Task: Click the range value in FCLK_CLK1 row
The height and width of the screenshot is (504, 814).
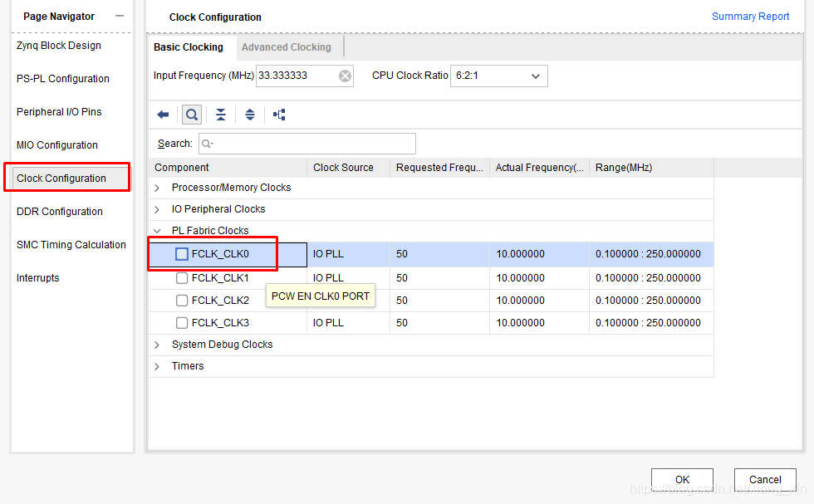Action: click(648, 278)
